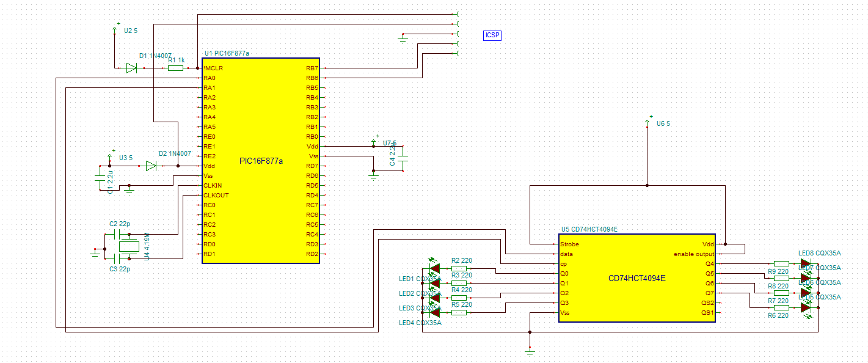Select the D1 1N4007 diode symbol
Image resolution: width=868 pixels, height=363 pixels.
131,68
